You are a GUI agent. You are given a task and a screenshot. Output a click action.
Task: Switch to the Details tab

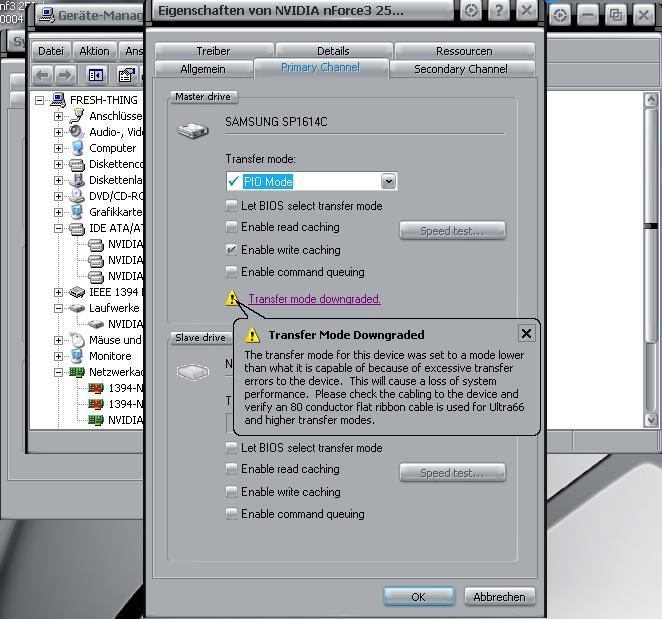tap(334, 51)
